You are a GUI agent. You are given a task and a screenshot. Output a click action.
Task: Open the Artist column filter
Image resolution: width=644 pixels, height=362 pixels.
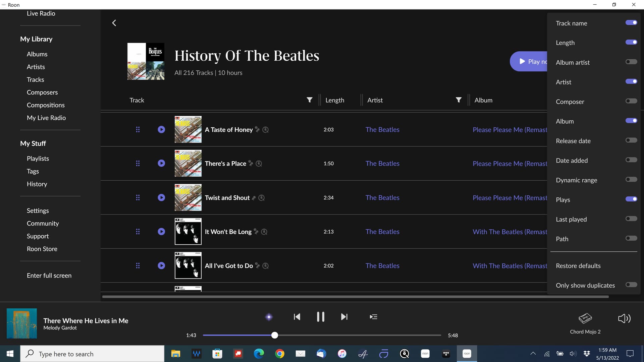coord(459,100)
